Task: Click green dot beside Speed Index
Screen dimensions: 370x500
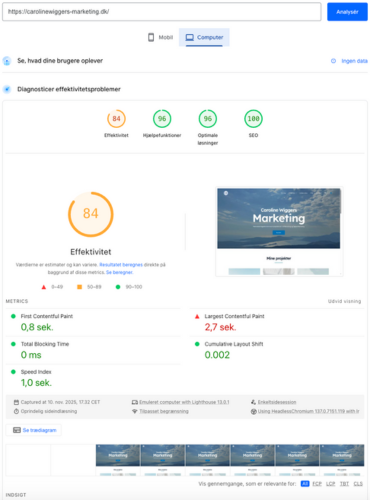Action: pyautogui.click(x=13, y=372)
